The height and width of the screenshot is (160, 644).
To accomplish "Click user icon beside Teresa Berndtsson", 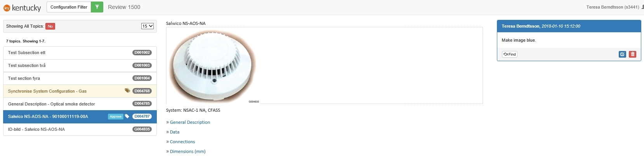I will click(x=643, y=7).
